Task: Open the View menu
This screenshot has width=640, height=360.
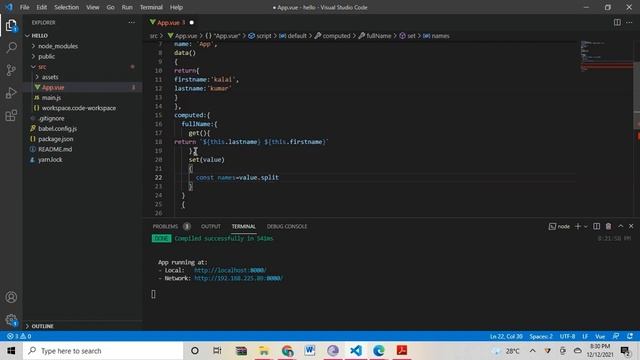Action: tap(93, 7)
